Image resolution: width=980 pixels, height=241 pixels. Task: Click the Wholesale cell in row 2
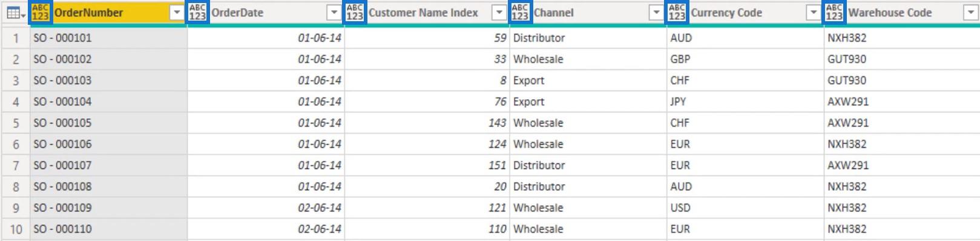(x=588, y=59)
